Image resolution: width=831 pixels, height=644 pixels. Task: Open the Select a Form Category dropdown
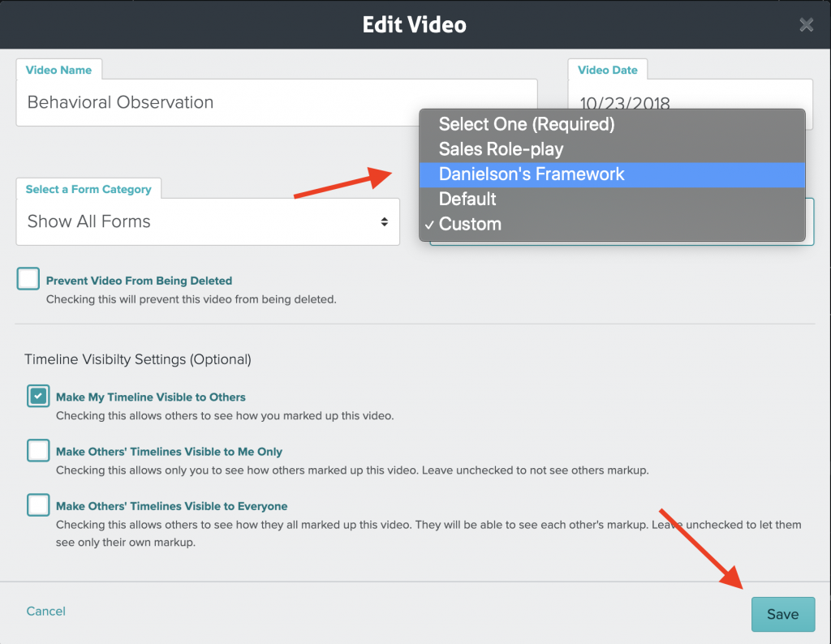click(208, 221)
